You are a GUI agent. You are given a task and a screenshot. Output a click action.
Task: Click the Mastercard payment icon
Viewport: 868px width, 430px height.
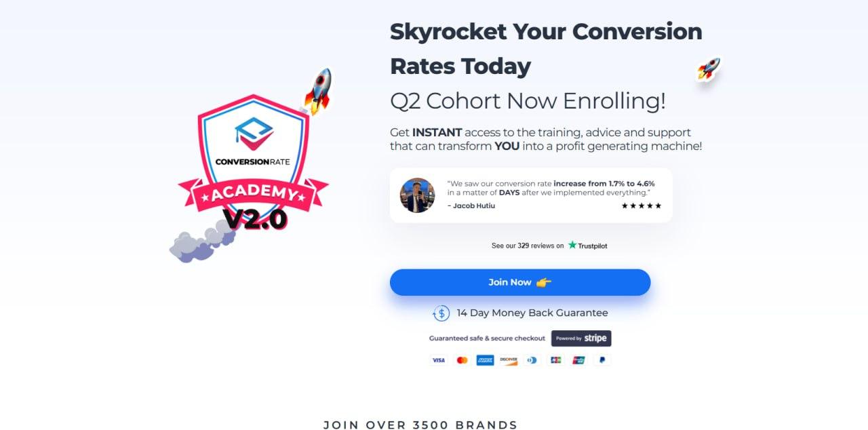click(x=462, y=360)
